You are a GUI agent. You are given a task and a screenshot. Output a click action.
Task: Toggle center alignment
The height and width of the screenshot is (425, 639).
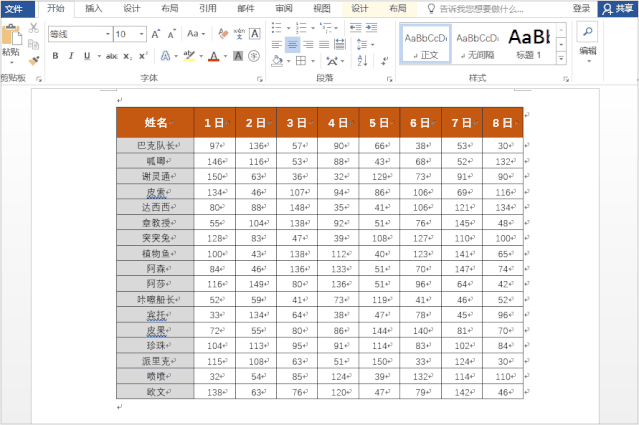coord(292,44)
